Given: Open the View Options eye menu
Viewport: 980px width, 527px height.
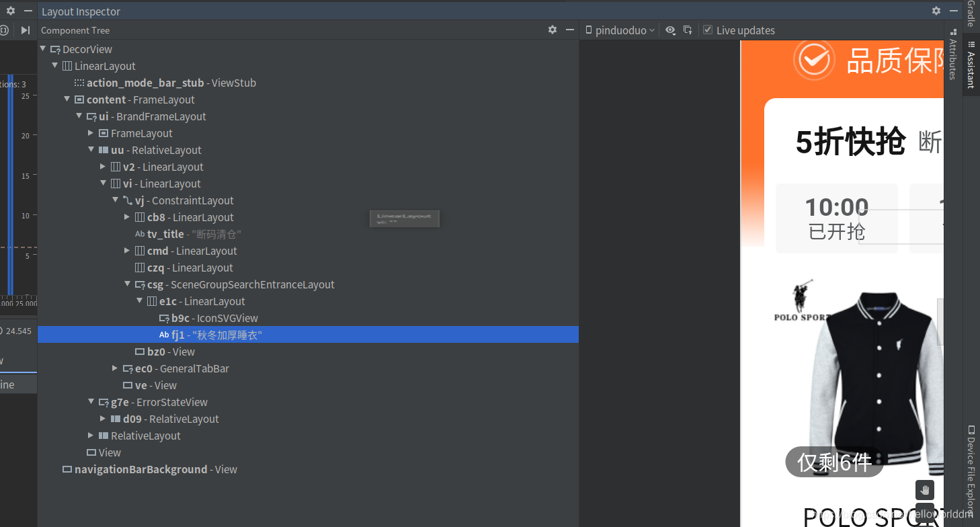Looking at the screenshot, I should point(670,30).
